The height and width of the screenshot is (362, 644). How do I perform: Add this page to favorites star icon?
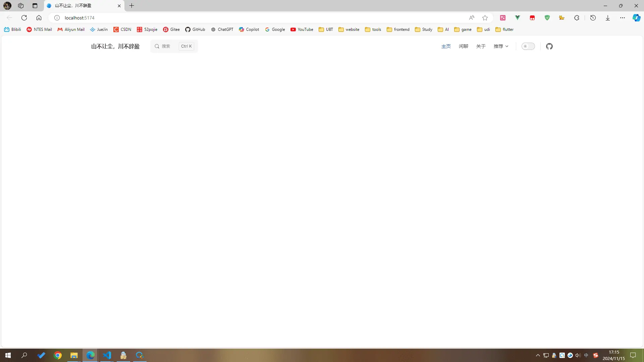coord(485,18)
